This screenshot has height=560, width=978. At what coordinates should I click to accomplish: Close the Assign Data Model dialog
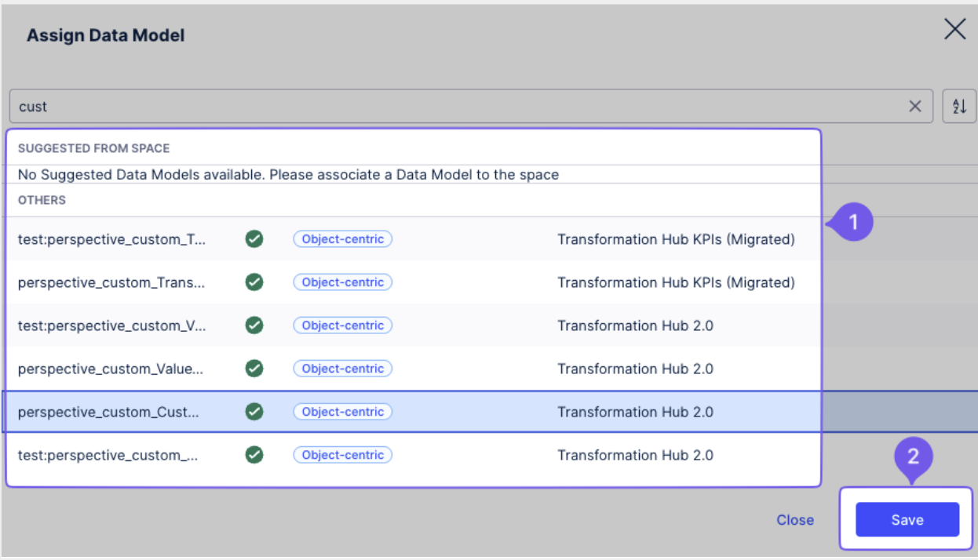954,31
